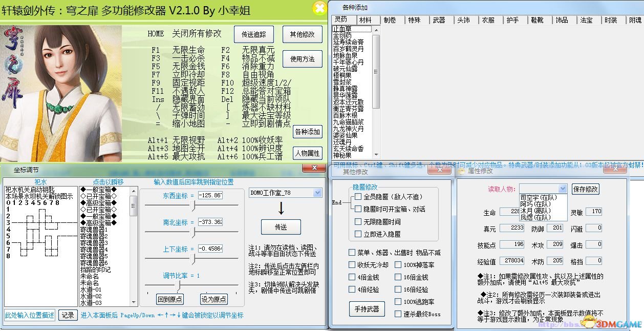Toggle 4倍经验 checkbox

(352, 289)
